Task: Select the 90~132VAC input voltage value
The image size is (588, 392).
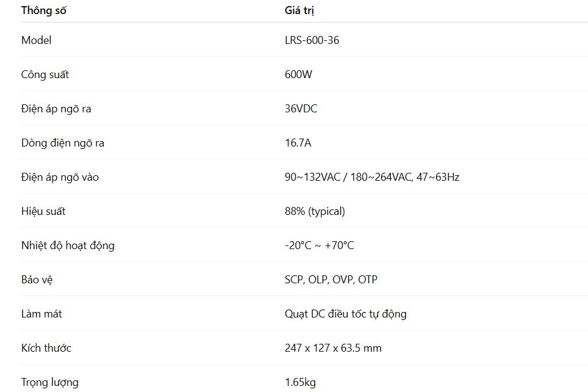Action: coord(372,177)
